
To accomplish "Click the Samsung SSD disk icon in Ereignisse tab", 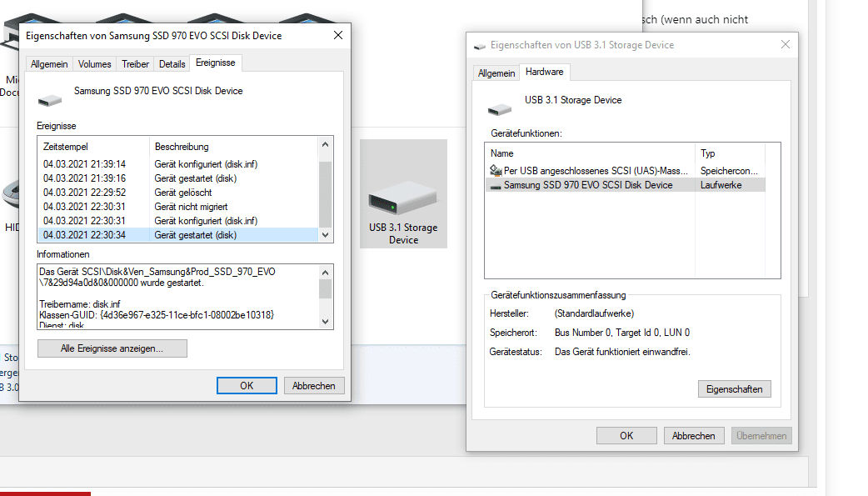I will point(50,100).
